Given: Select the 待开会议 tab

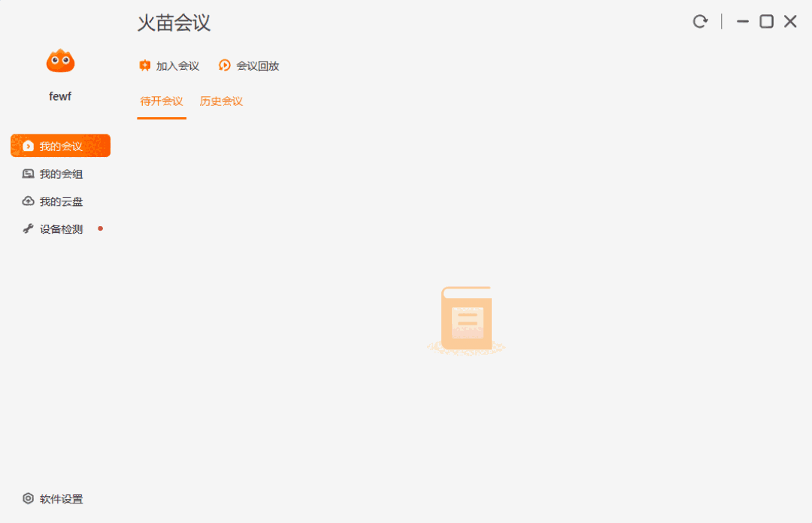Looking at the screenshot, I should point(161,101).
